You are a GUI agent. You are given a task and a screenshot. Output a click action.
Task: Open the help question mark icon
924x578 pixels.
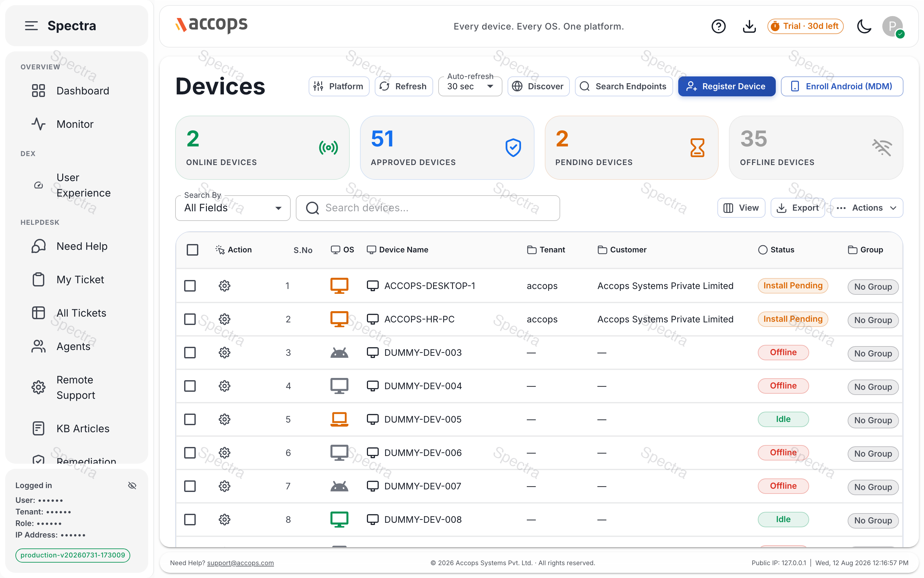pos(718,26)
